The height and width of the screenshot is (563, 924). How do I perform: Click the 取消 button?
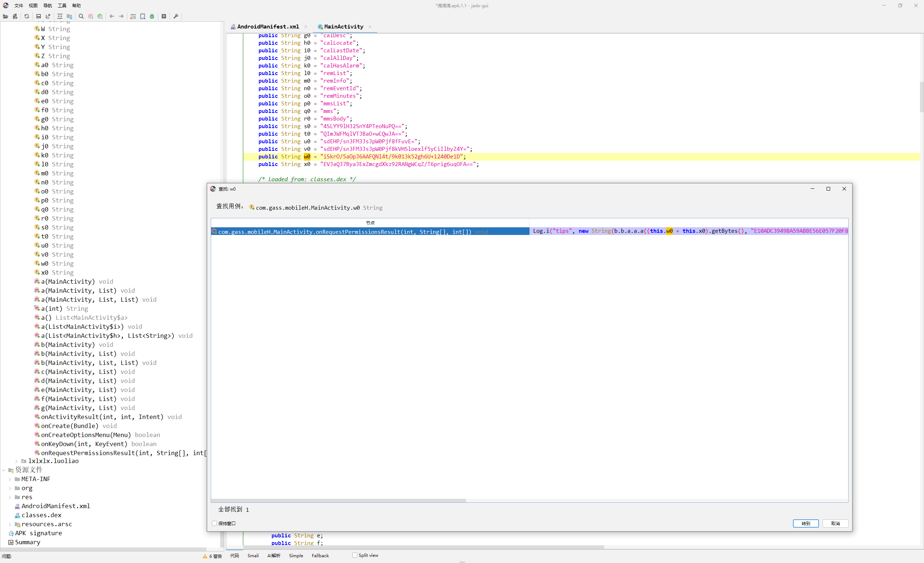pyautogui.click(x=835, y=523)
